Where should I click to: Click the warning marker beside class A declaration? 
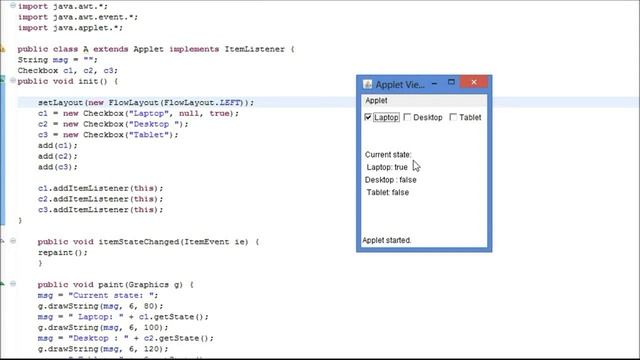[x=2, y=49]
